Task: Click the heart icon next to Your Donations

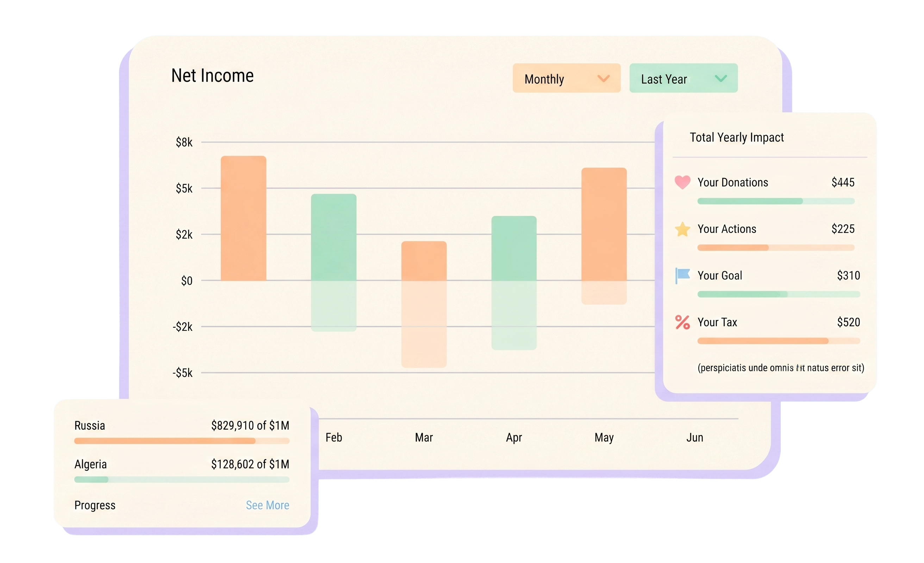Action: (682, 182)
